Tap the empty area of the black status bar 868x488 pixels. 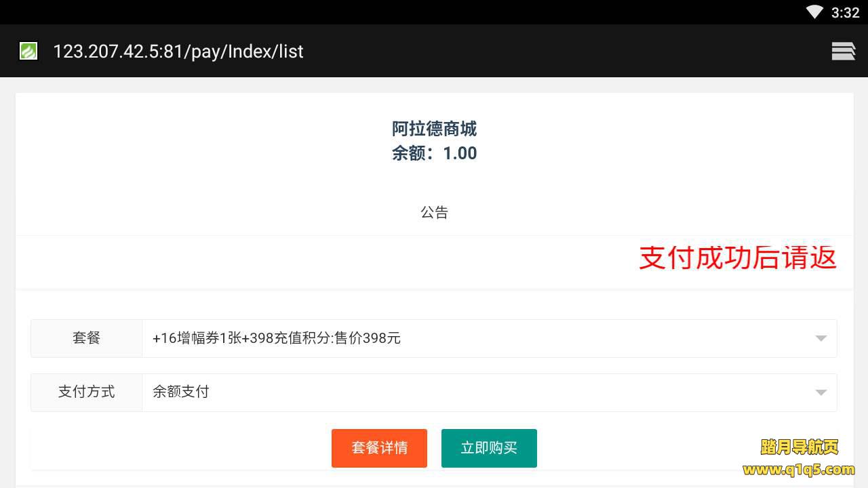coord(407,12)
